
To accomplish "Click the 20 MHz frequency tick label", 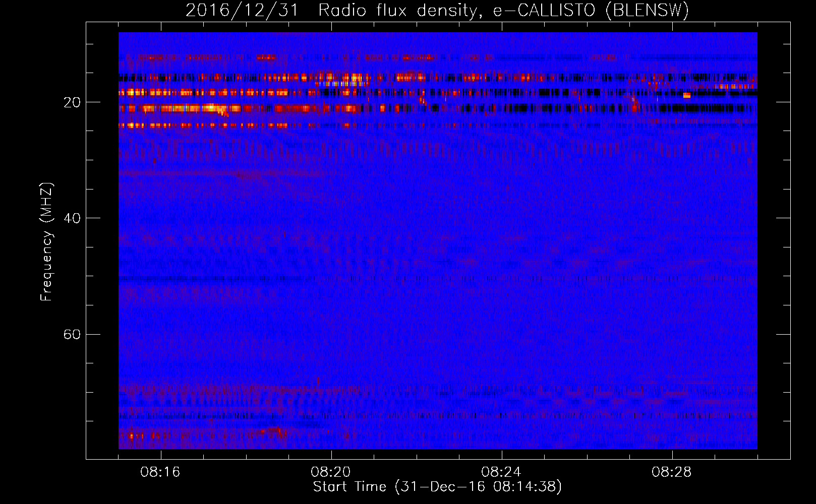I will (72, 102).
